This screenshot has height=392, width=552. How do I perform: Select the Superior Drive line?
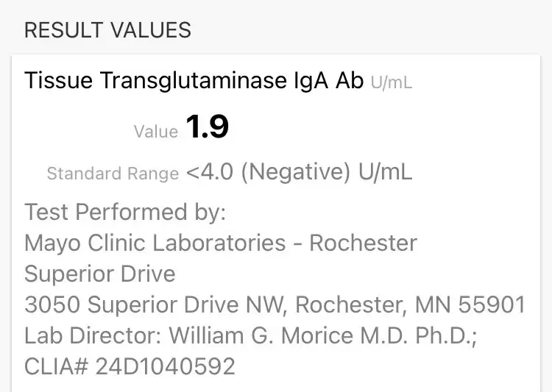pos(100,274)
